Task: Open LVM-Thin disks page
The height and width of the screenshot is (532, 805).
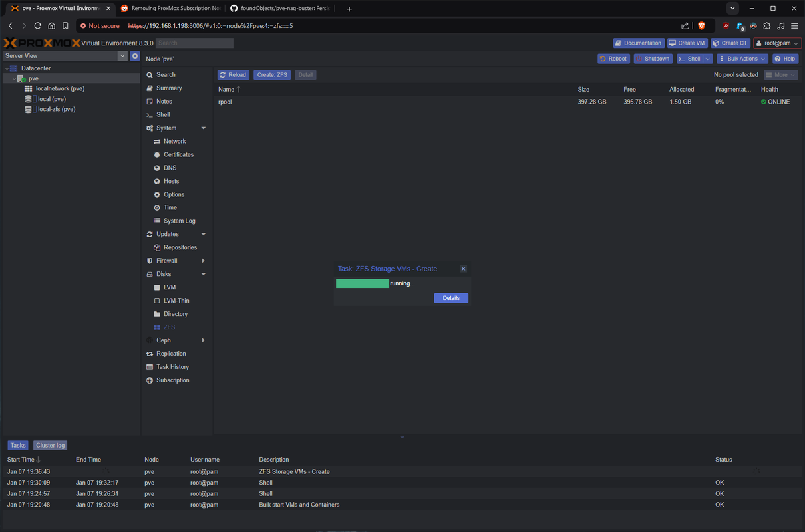Action: (x=176, y=301)
